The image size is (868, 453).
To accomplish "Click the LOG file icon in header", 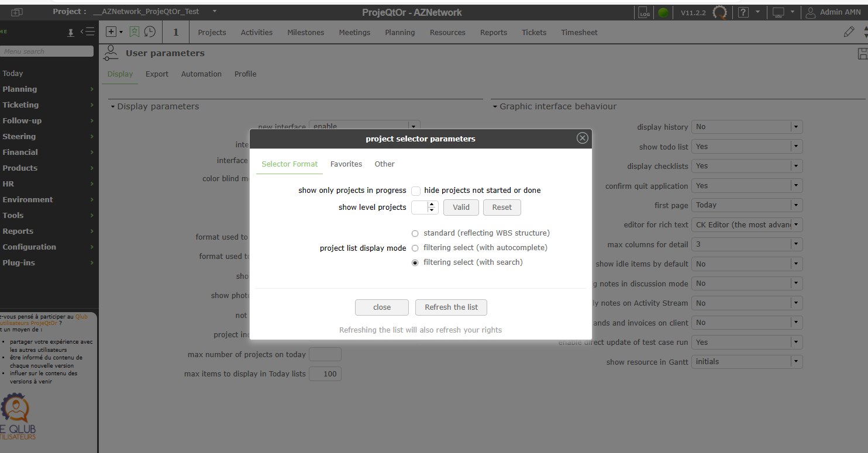I will click(x=644, y=12).
